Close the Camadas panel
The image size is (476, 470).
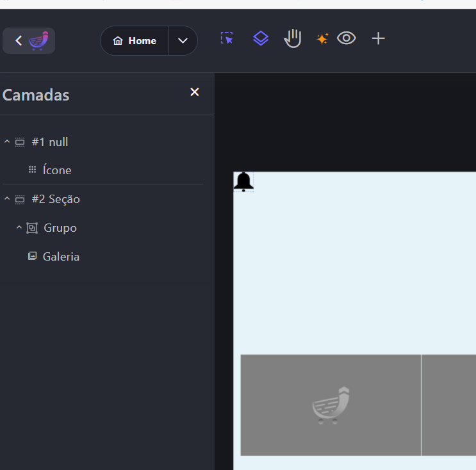coord(195,92)
